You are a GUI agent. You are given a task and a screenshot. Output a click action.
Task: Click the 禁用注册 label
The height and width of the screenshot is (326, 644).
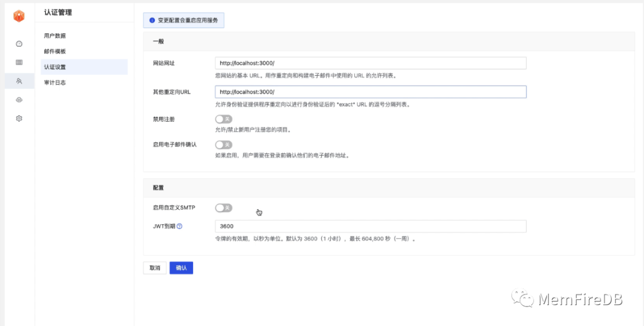point(164,119)
